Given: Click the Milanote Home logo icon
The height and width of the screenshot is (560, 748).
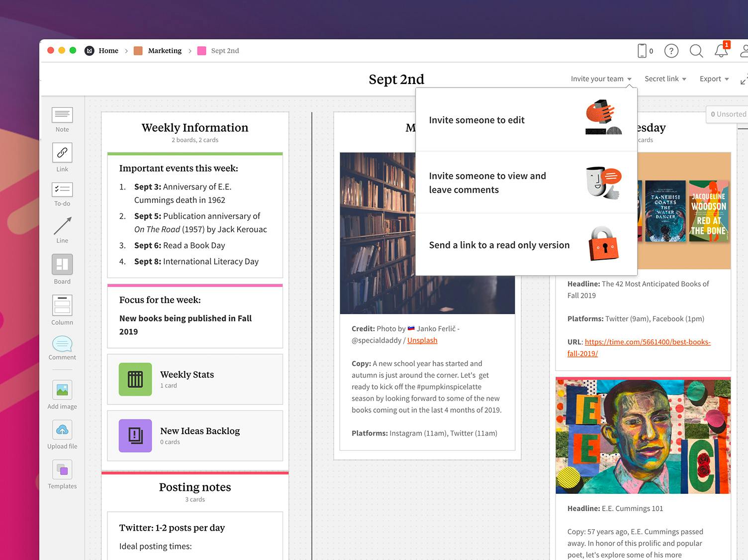Looking at the screenshot, I should pos(90,51).
